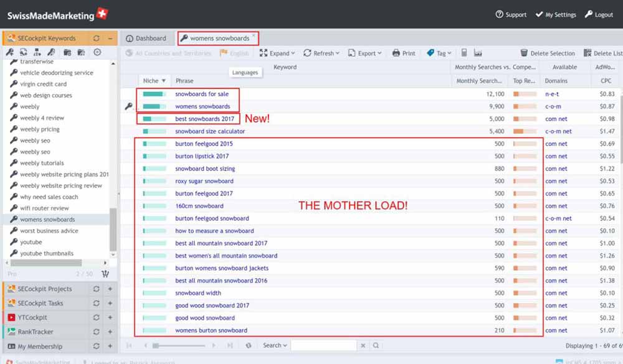The image size is (623, 364).
Task: Switch to the Dashboard tab
Action: [146, 39]
